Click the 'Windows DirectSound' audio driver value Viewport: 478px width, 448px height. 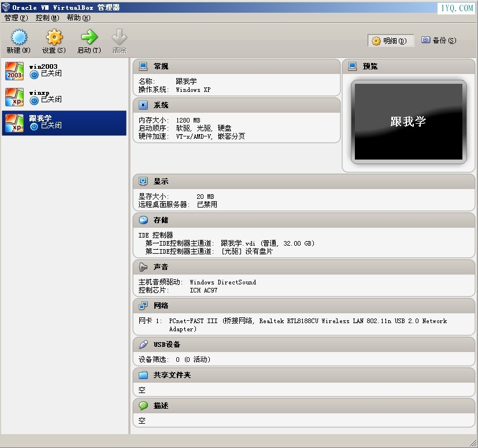tap(223, 282)
